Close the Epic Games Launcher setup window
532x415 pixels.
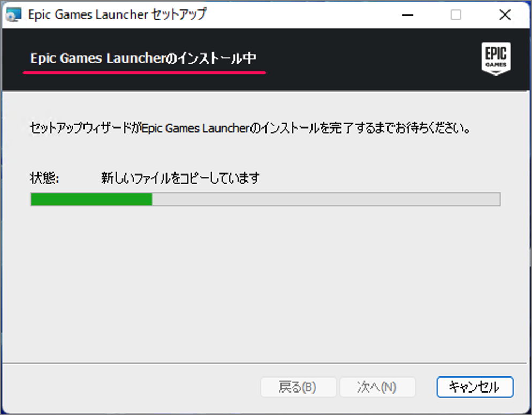tap(505, 15)
